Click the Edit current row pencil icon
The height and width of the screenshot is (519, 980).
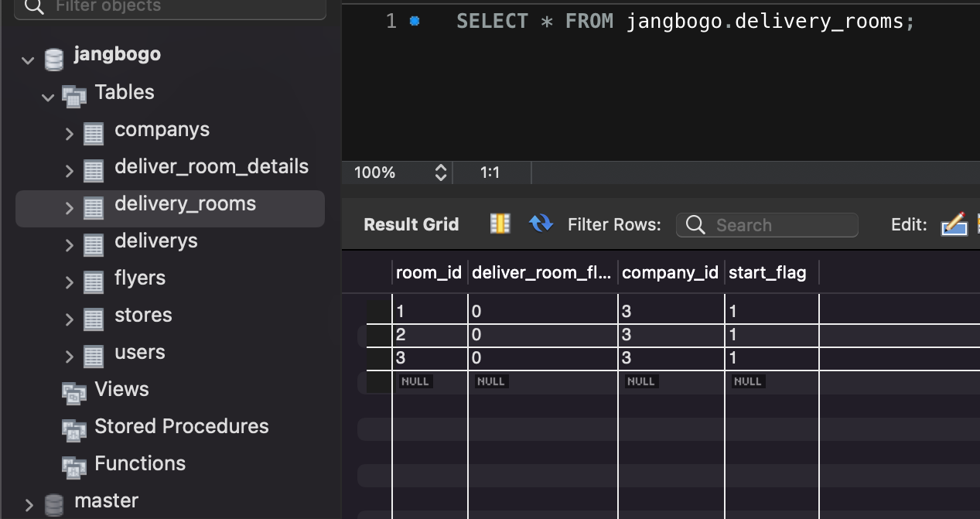click(954, 224)
